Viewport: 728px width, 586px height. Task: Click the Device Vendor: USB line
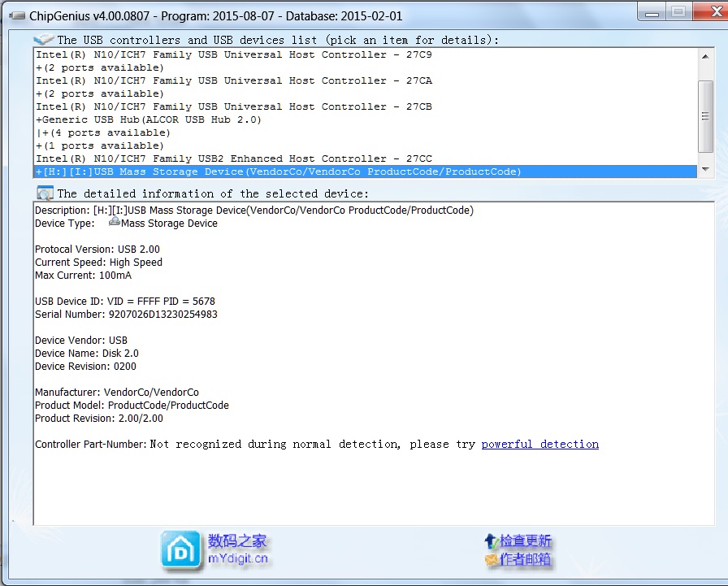81,341
